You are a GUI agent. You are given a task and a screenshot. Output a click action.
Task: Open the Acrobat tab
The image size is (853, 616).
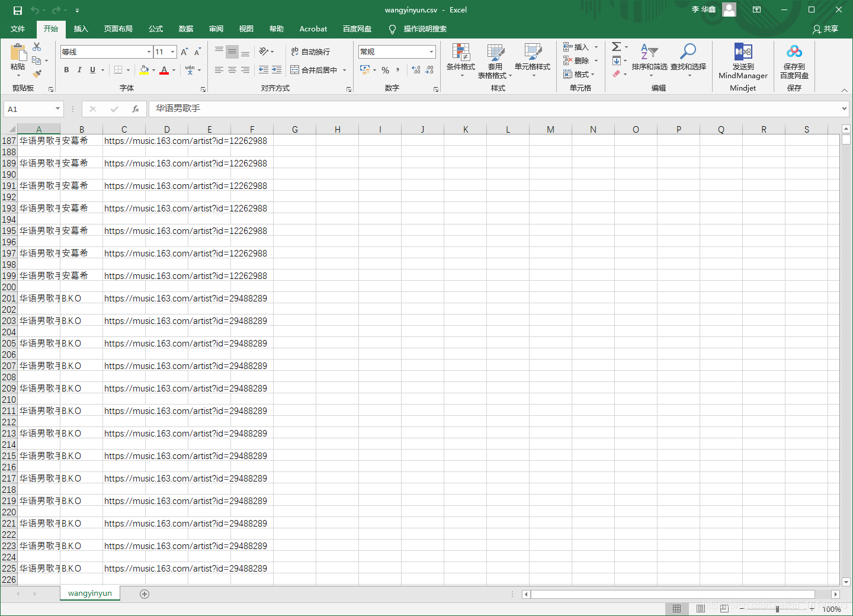[313, 29]
